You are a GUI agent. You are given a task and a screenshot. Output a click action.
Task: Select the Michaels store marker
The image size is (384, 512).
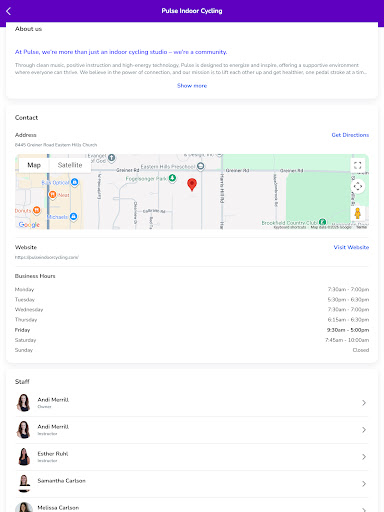(x=74, y=217)
